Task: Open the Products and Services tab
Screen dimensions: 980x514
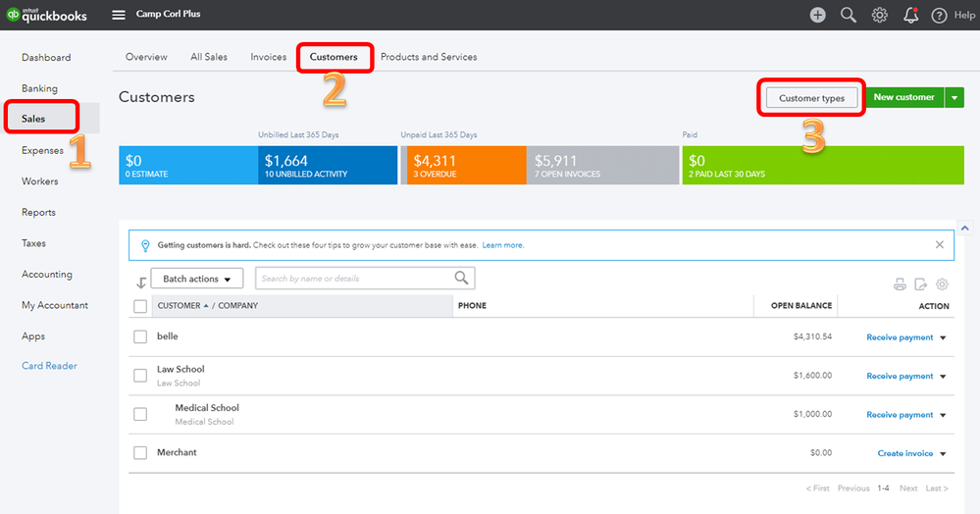Action: click(429, 57)
